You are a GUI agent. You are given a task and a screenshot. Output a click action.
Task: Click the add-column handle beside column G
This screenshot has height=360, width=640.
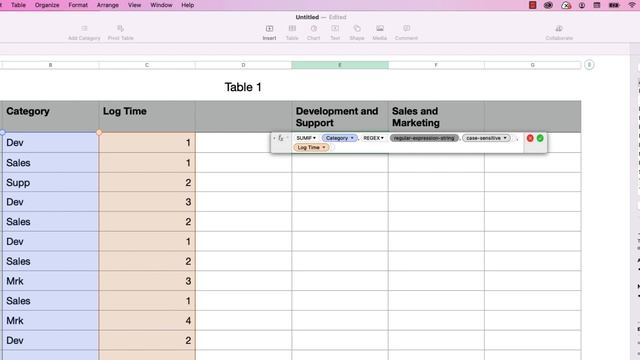click(589, 65)
